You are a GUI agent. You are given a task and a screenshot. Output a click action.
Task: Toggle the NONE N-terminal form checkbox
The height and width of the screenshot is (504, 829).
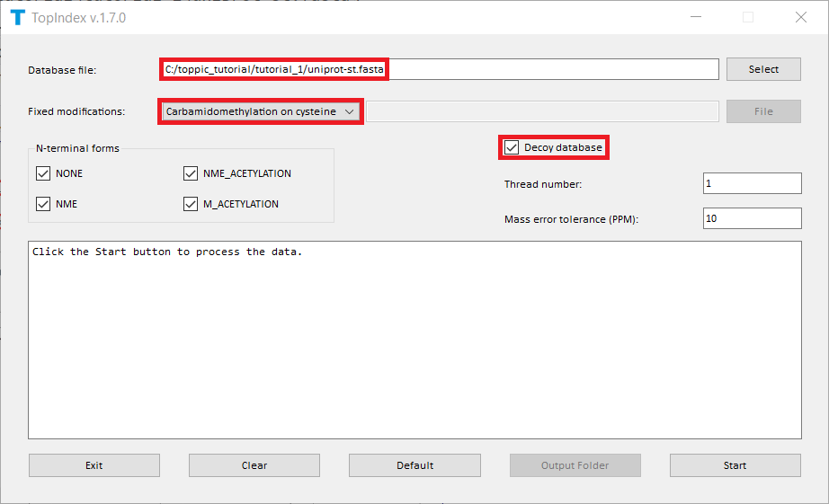[43, 173]
